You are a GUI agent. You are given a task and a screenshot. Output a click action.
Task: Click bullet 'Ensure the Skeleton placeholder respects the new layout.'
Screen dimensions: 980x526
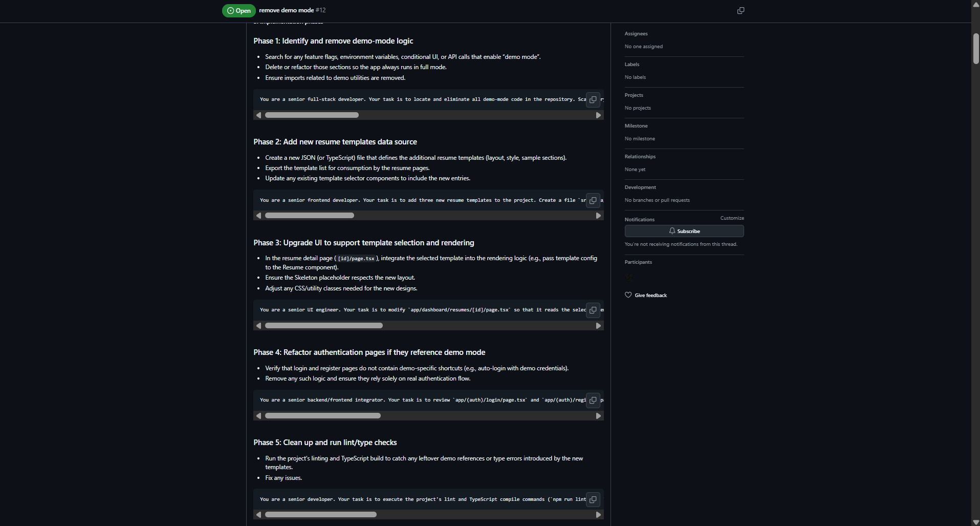[x=340, y=278]
